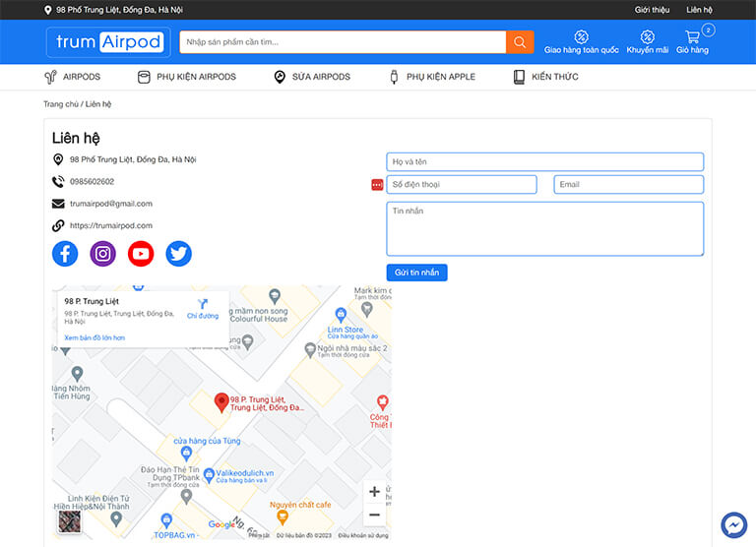Open Messenger chat bubble
Viewport: 756px width, 547px height.
tap(733, 525)
